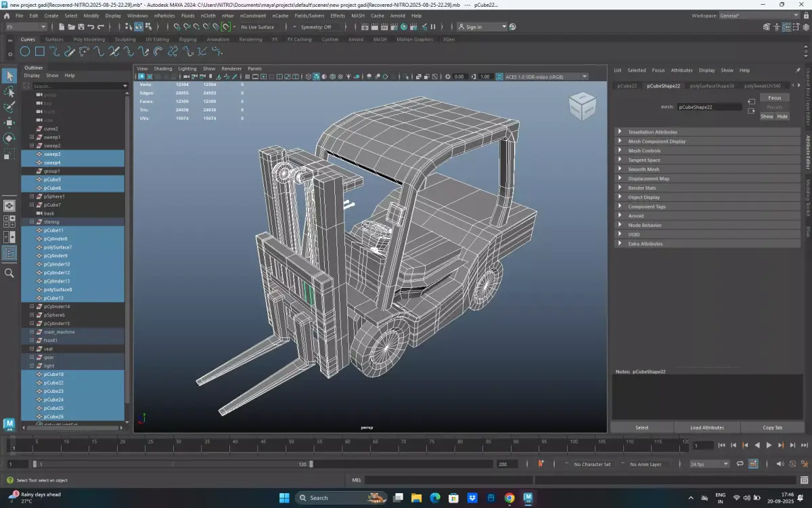Switch to Rigging shelf tab
The image size is (812, 508).
pos(187,39)
